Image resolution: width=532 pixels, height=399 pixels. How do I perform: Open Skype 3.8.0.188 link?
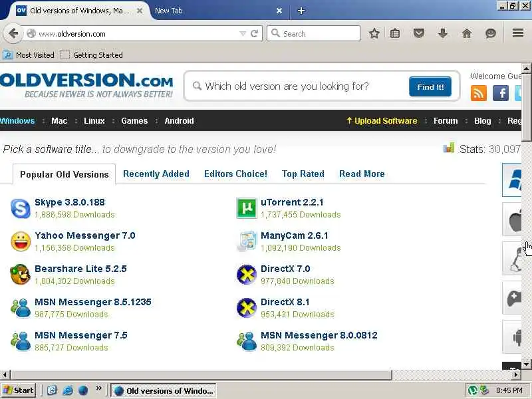[70, 202]
